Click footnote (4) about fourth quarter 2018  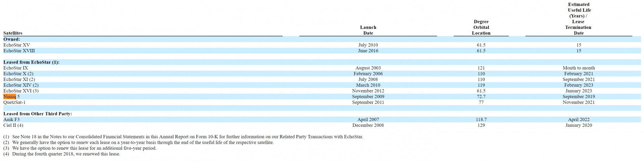pos(62,154)
